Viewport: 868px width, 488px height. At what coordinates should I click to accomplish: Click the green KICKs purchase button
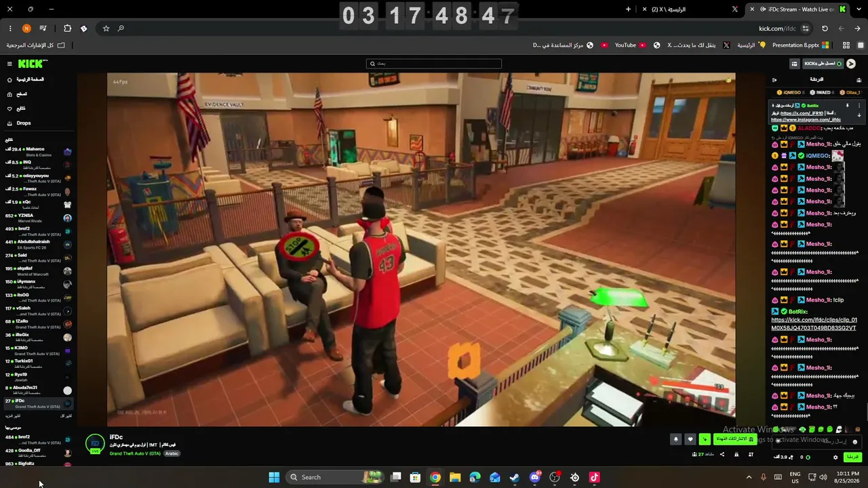823,64
